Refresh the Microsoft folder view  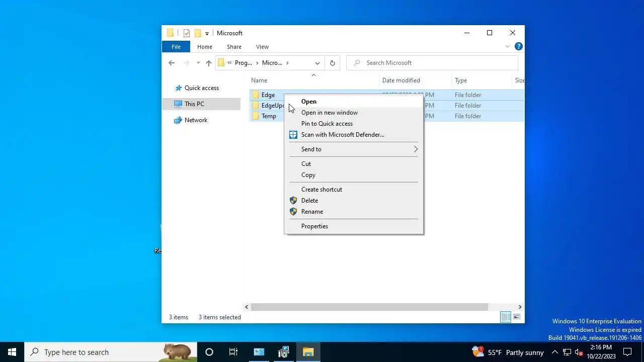coord(332,63)
